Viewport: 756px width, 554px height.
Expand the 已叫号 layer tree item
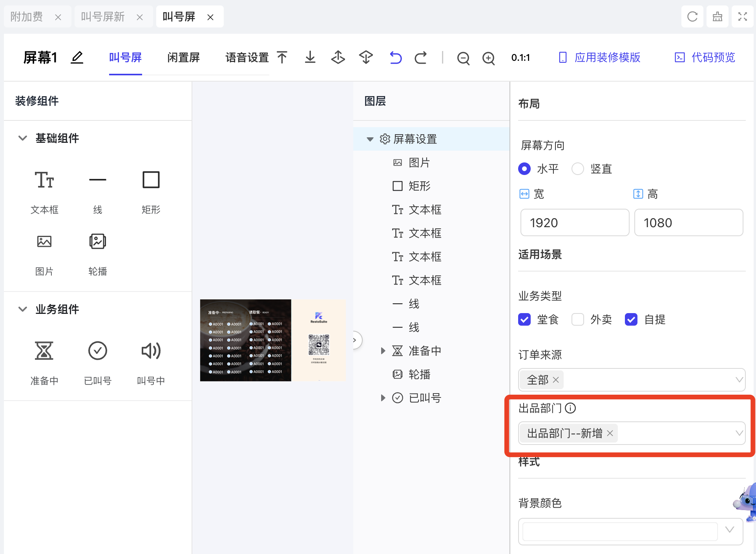click(383, 398)
